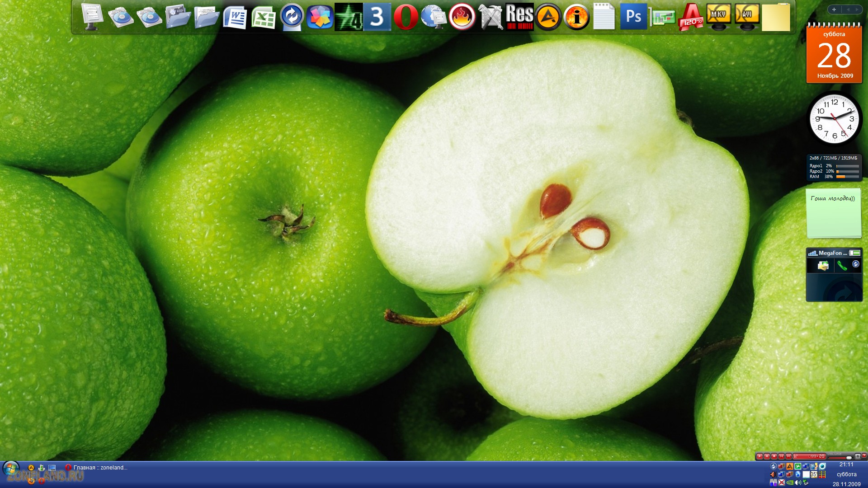
Task: Launch the Res dock icon
Action: 519,17
